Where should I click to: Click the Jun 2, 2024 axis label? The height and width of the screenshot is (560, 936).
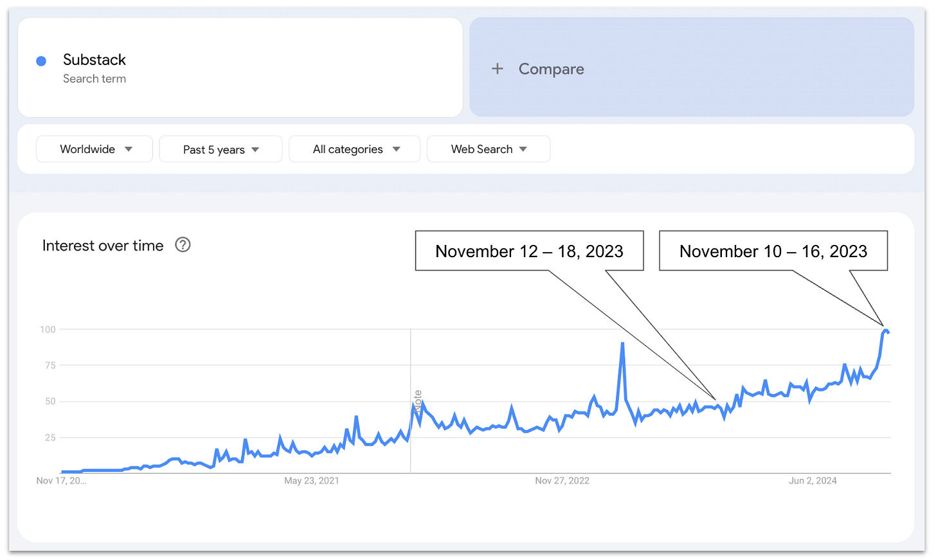tap(813, 481)
